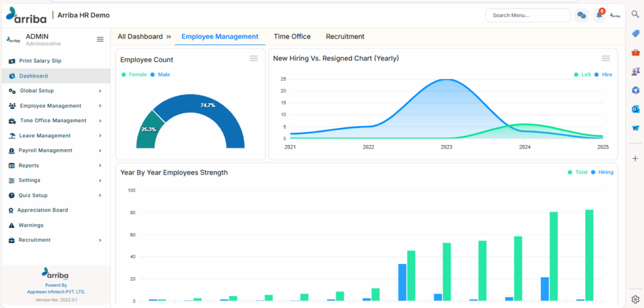Open the Employee Count chart menu icon
The width and height of the screenshot is (644, 308).
pyautogui.click(x=254, y=59)
